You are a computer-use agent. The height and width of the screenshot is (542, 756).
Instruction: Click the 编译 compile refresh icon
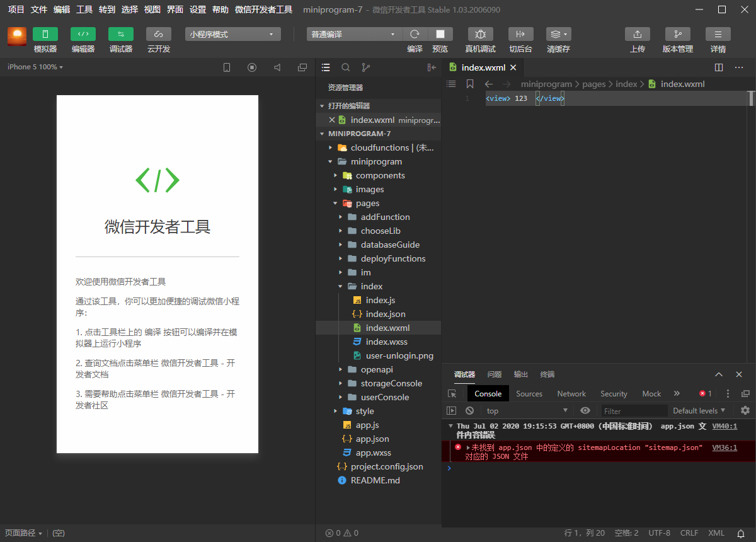[415, 34]
